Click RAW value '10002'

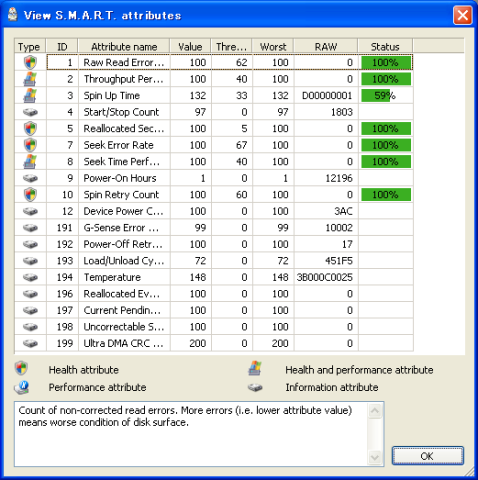pyautogui.click(x=339, y=228)
